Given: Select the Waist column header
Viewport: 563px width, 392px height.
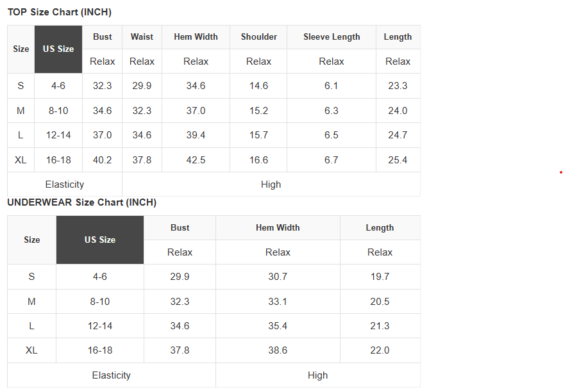Looking at the screenshot, I should [142, 37].
